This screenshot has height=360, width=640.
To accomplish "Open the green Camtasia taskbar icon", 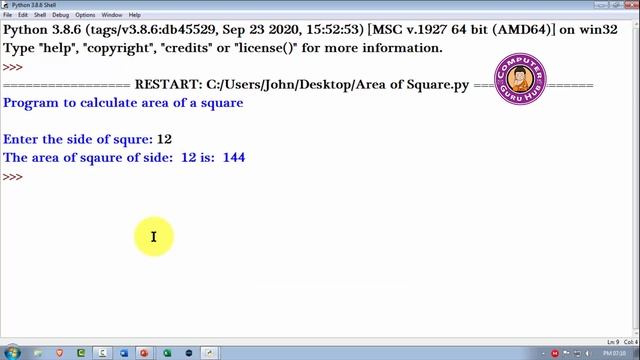I will (81, 353).
